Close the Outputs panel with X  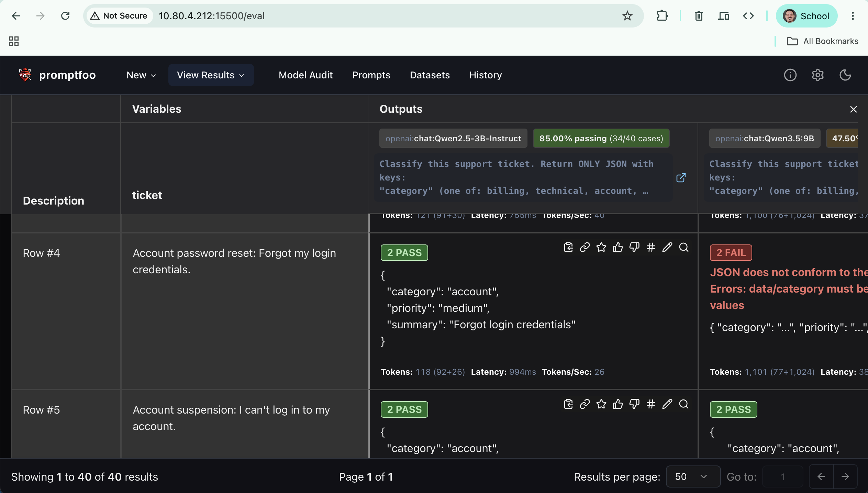click(x=854, y=109)
